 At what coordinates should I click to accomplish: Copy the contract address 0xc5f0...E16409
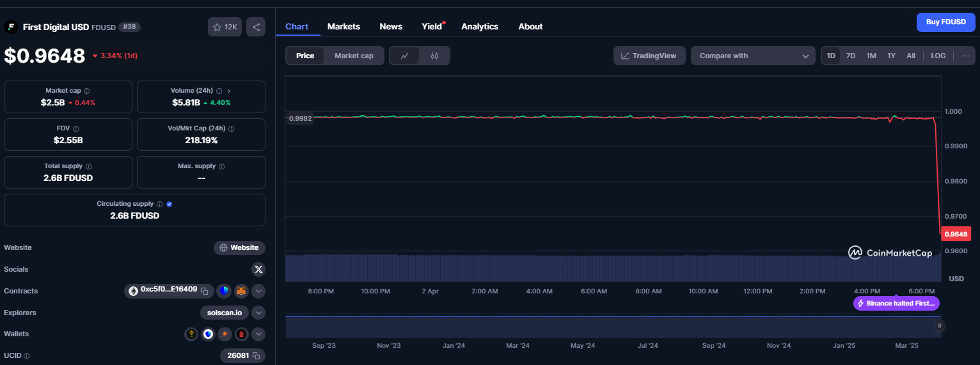click(x=205, y=291)
